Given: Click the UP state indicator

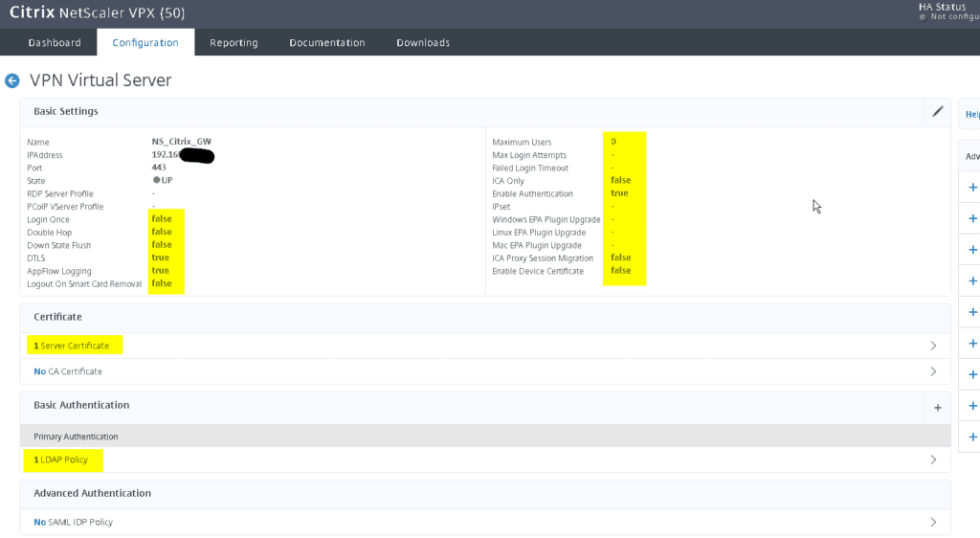Looking at the screenshot, I should pyautogui.click(x=163, y=180).
